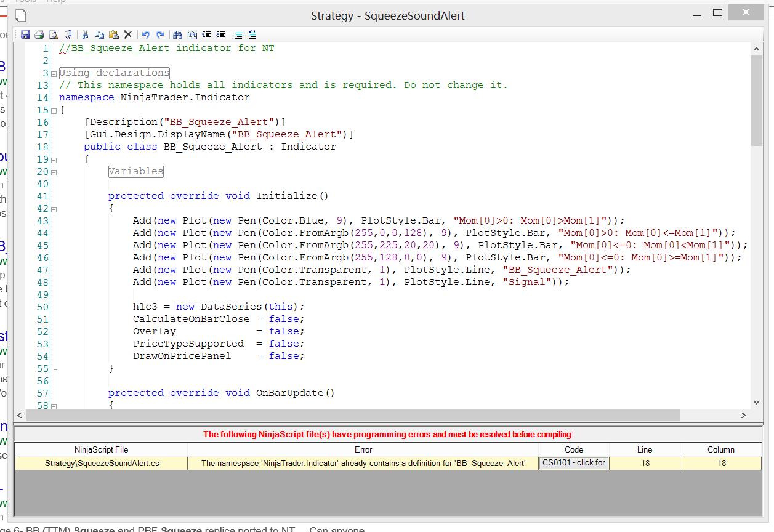This screenshot has width=774, height=532.
Task: Expand the 'Using declarations' region
Action: click(x=54, y=73)
